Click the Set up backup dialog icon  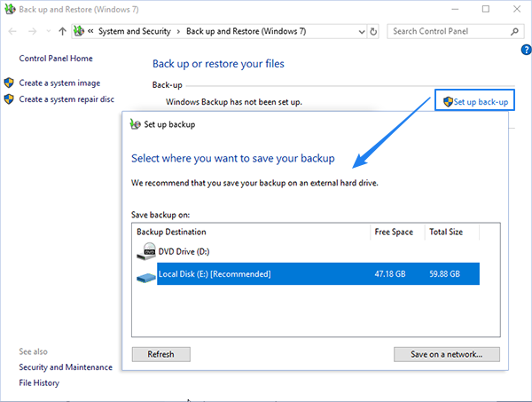135,124
